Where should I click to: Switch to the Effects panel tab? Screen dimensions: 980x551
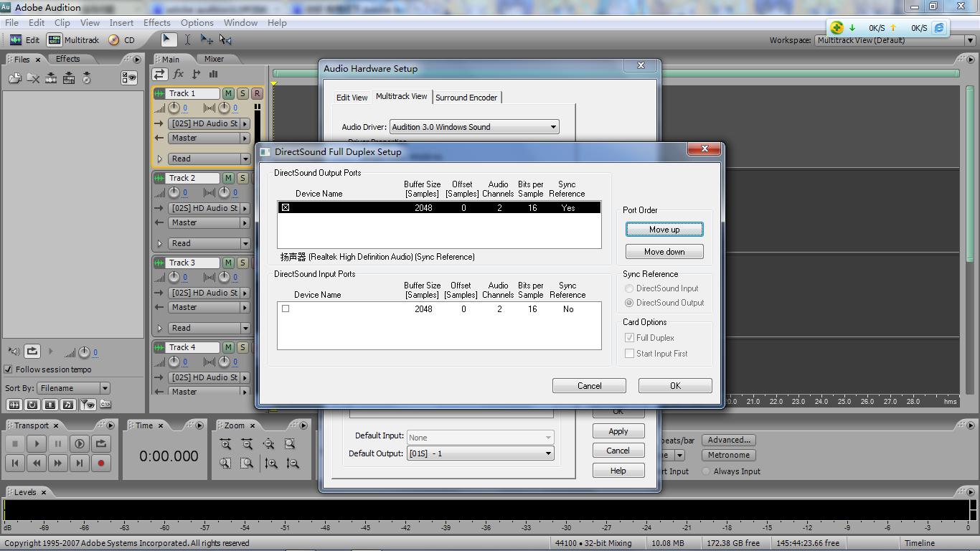pos(68,59)
